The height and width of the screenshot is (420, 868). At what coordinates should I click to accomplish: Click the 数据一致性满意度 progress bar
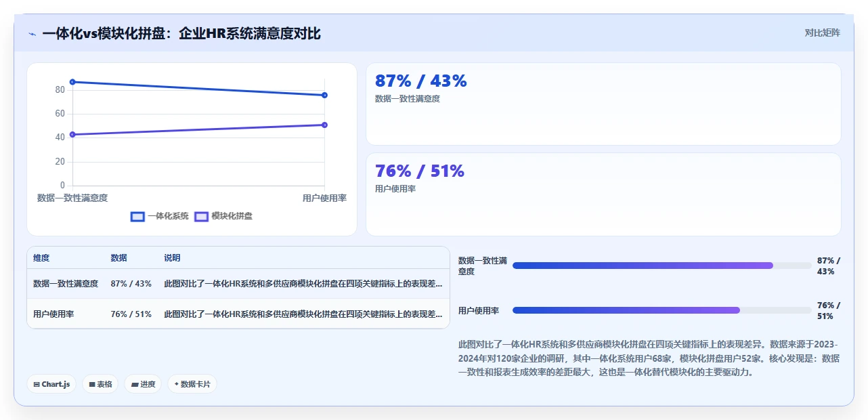tap(661, 266)
